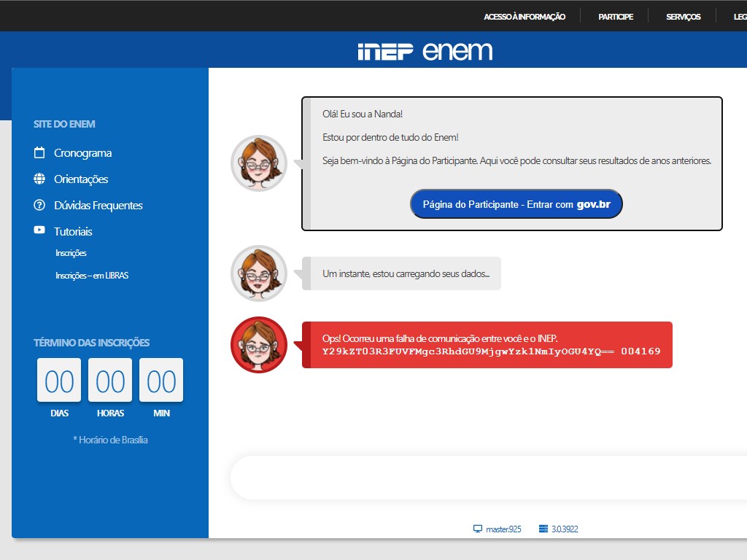Click the server icon beside 3.0.3922
The width and height of the screenshot is (747, 560).
point(543,529)
